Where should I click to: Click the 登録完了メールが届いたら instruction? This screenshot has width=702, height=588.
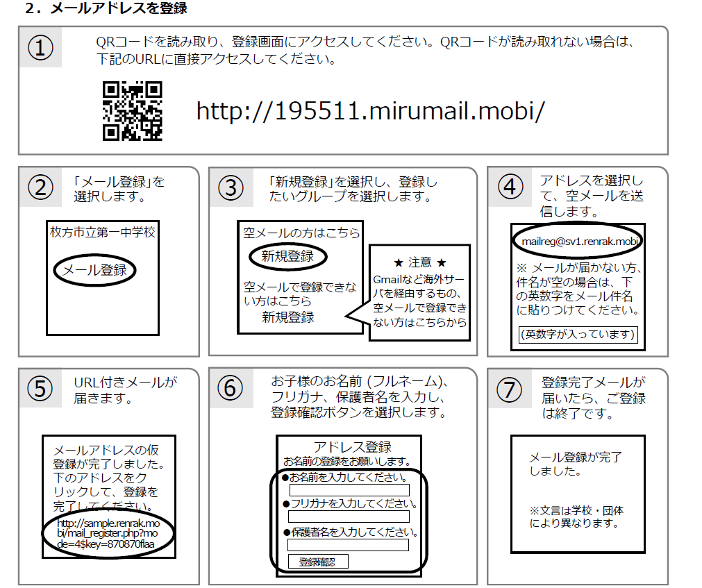(594, 398)
